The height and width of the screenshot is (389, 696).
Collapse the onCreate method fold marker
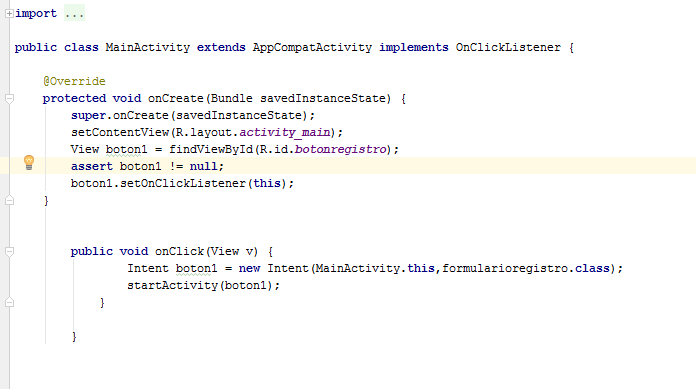click(9, 98)
